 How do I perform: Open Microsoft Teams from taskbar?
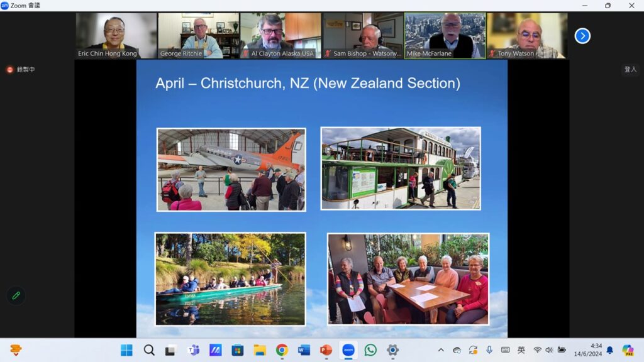[193, 350]
